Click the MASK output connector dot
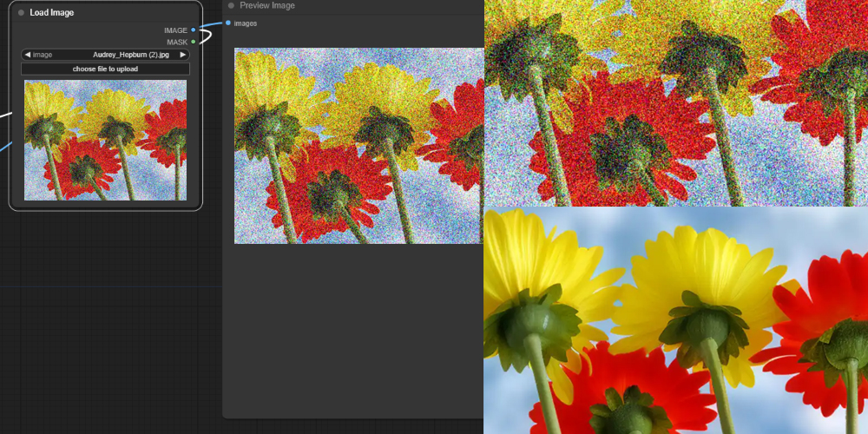The width and height of the screenshot is (868, 434). (194, 42)
